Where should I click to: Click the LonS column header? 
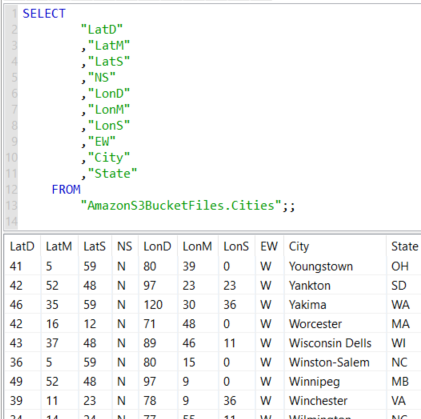[x=236, y=247]
